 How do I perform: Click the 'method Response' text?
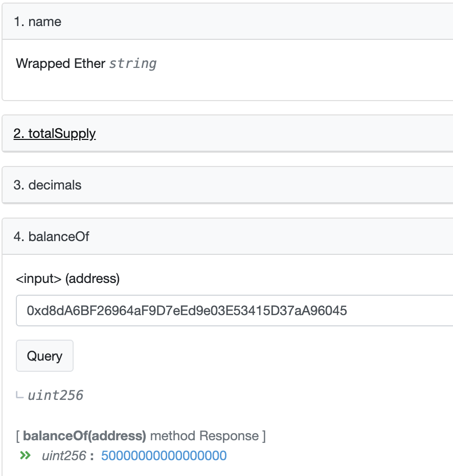pos(205,436)
